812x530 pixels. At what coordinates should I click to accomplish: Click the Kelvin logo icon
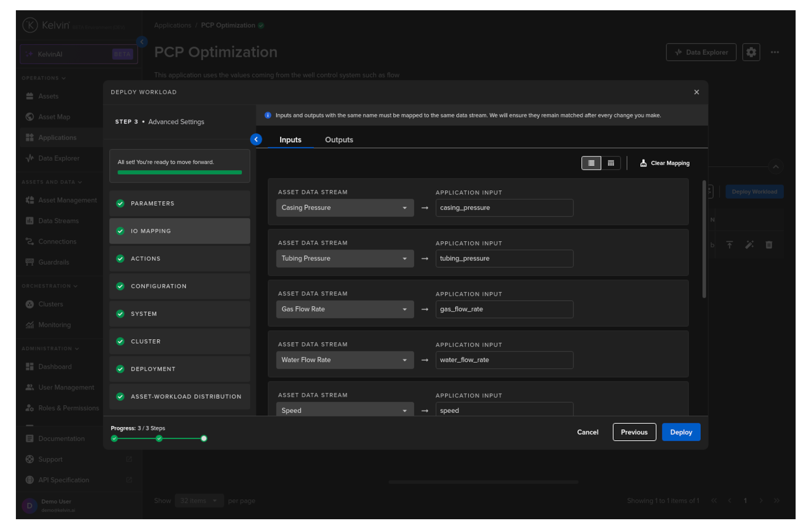[30, 25]
